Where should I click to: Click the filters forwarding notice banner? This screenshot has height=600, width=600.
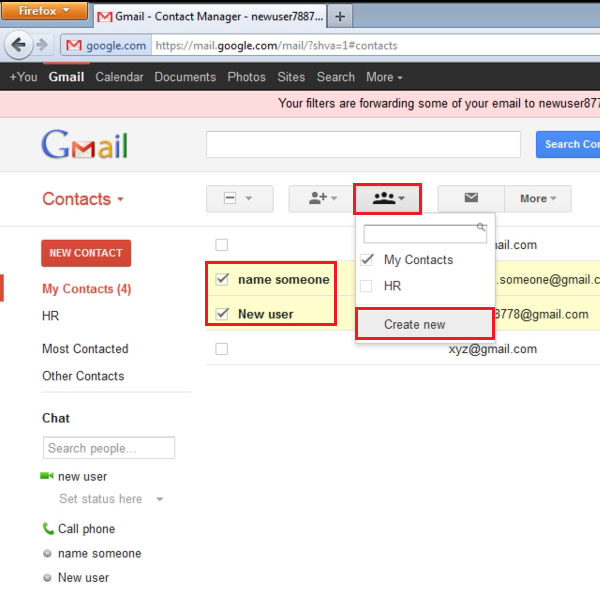pos(300,104)
